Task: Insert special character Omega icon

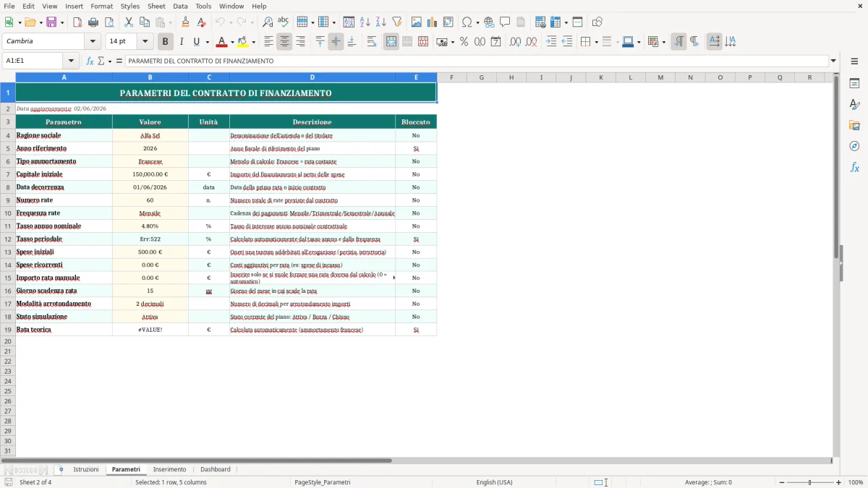Action: pyautogui.click(x=467, y=22)
